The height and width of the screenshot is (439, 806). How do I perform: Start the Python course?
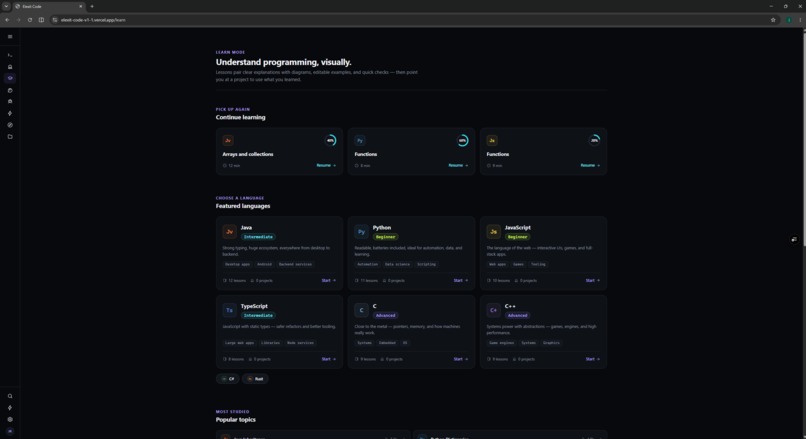click(x=461, y=281)
